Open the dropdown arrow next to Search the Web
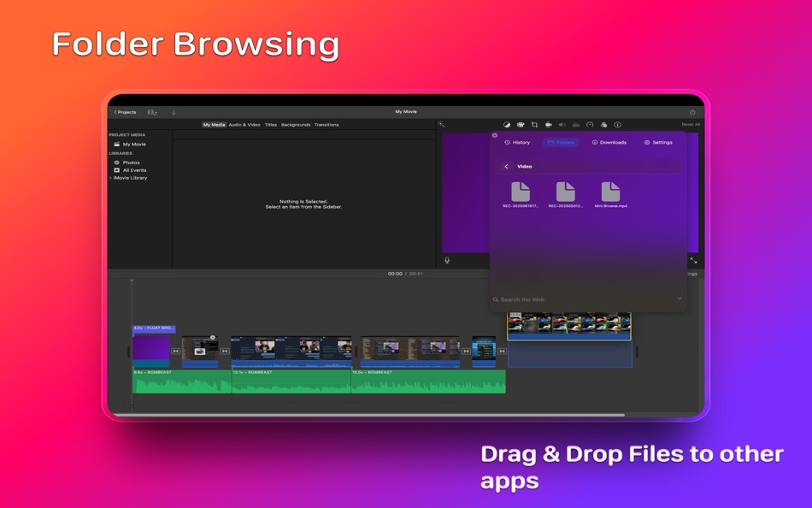 [680, 298]
